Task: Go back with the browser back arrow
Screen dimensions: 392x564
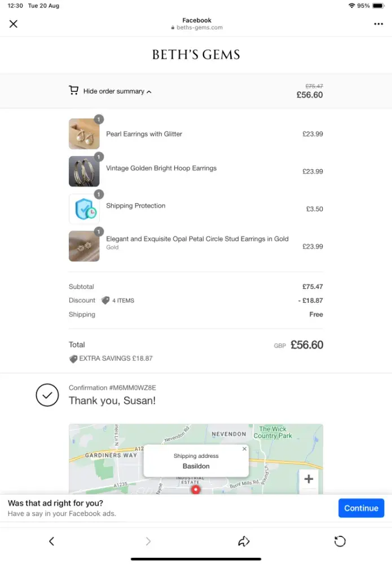Action: pos(51,541)
